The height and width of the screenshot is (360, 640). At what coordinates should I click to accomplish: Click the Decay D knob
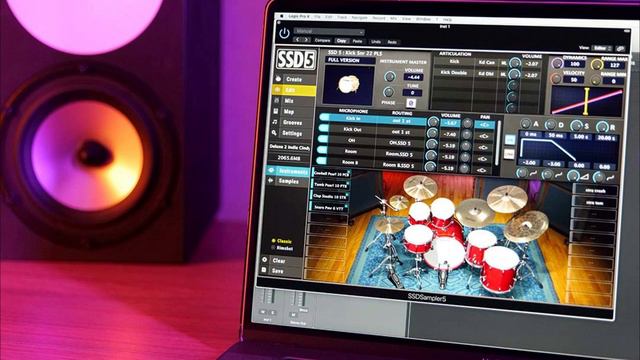point(551,124)
